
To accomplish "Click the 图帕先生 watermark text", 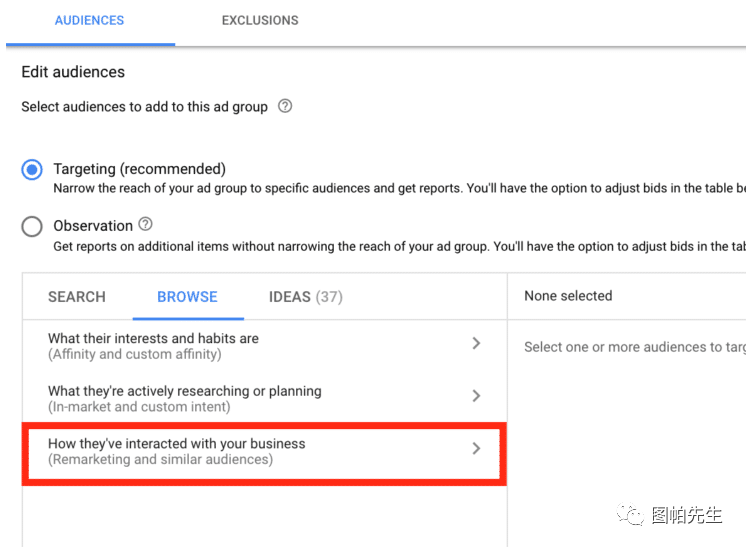I will pos(686,515).
